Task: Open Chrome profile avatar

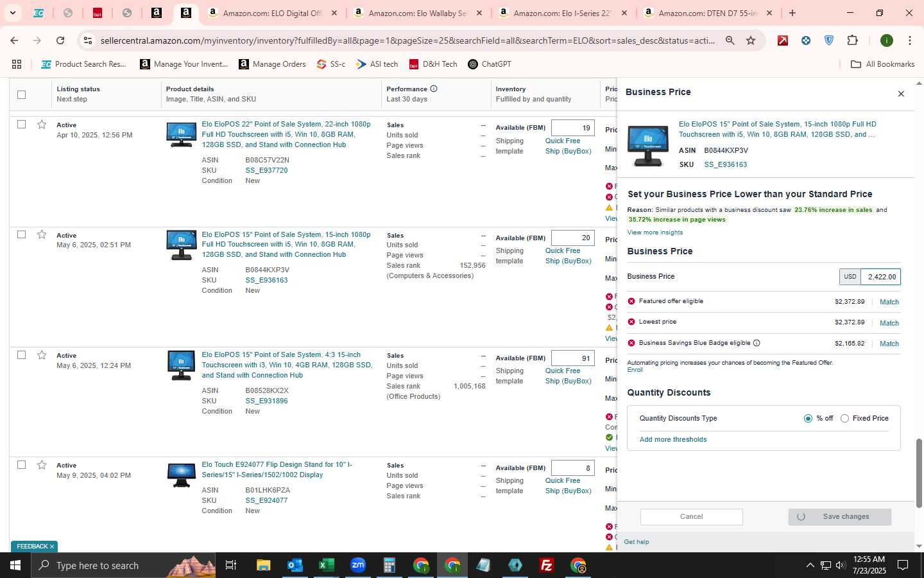Action: [x=887, y=40]
